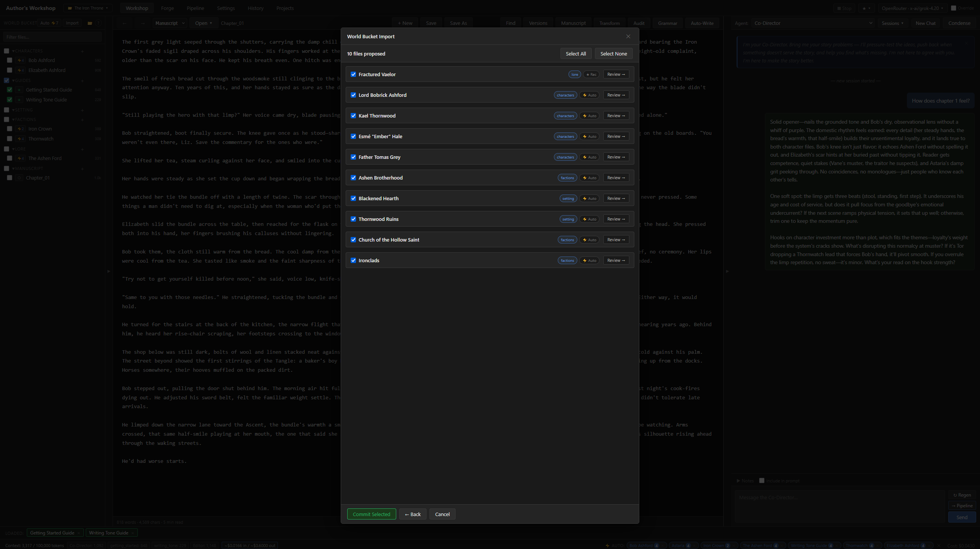Click the lightning badge beside Bob Ashford
This screenshot has height=549, width=980.
[20, 60]
